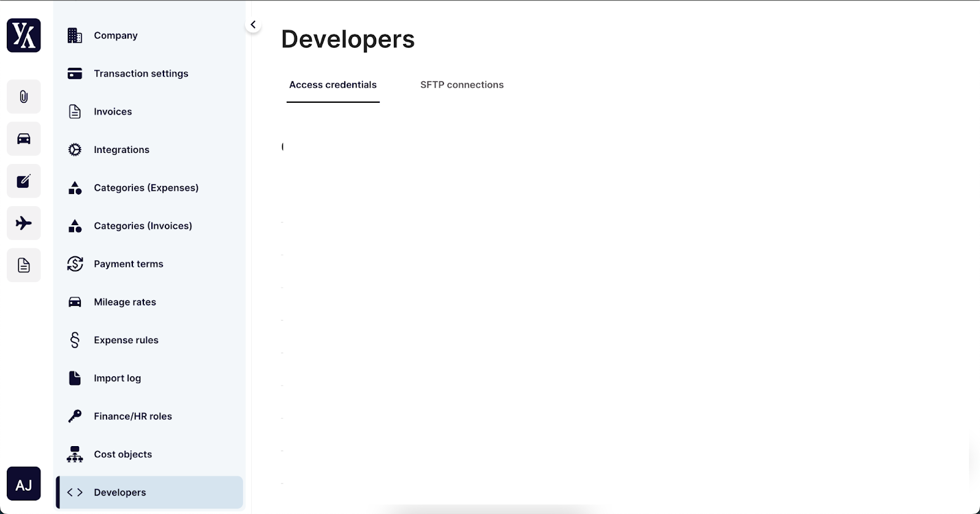Open the AJ user avatar
This screenshot has height=514, width=980.
pyautogui.click(x=24, y=484)
